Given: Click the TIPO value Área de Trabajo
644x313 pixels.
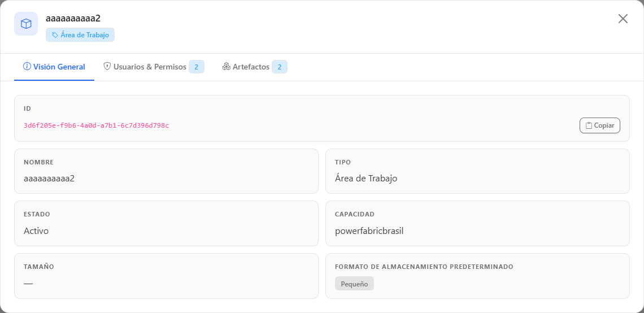Looking at the screenshot, I should (x=366, y=179).
